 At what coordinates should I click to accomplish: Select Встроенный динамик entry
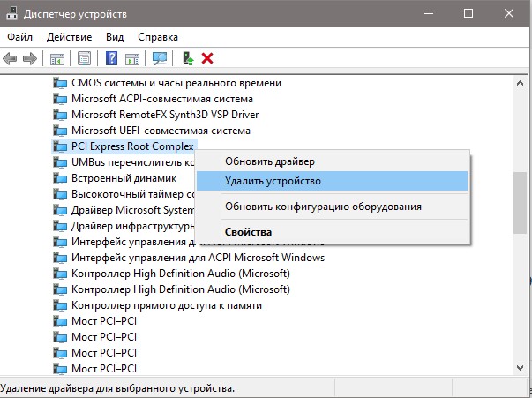click(x=124, y=178)
